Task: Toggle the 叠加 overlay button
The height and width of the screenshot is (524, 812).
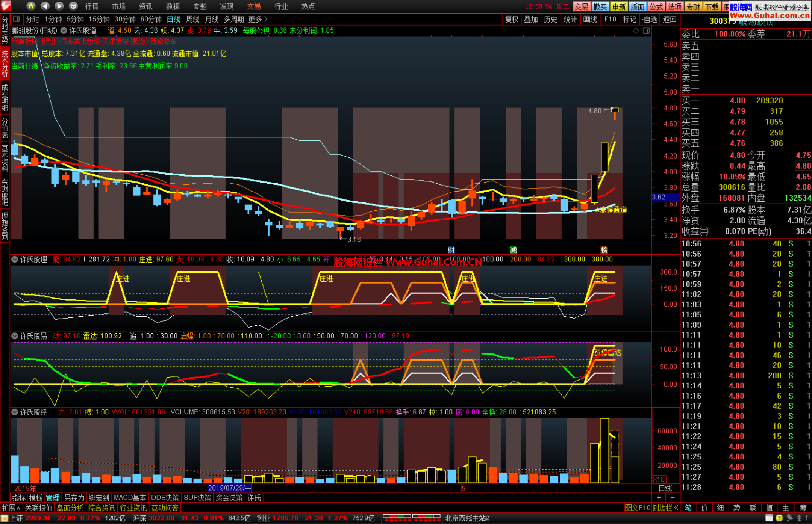Action: (531, 19)
